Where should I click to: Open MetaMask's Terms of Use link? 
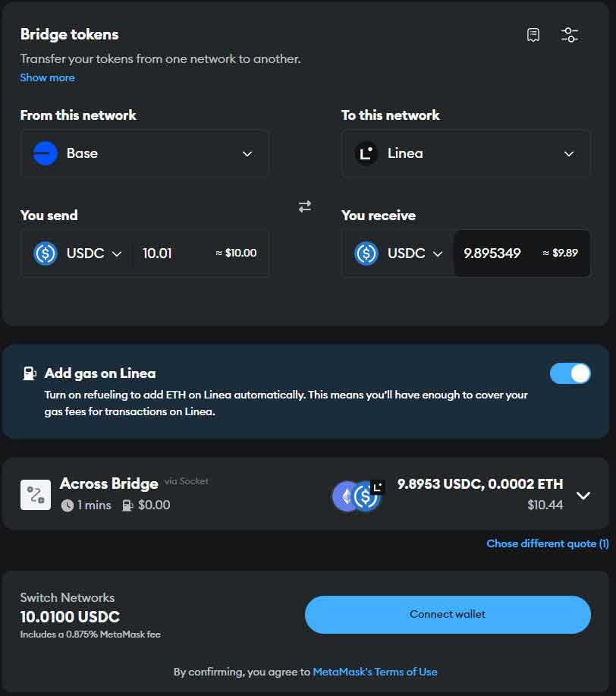pos(375,672)
